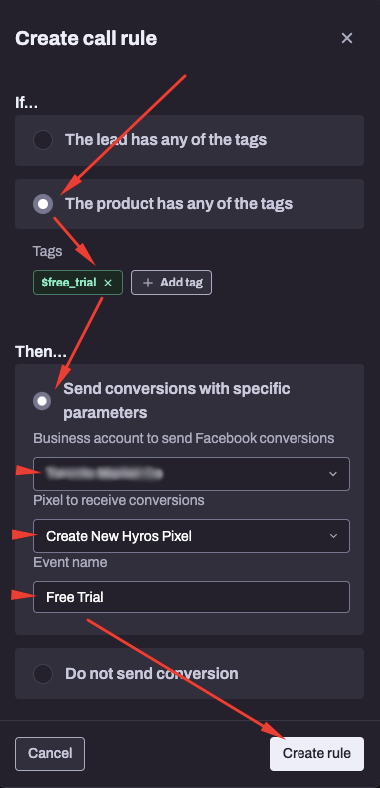Click the business account dropdown chevron
Viewport: 380px width, 788px height.
pos(333,474)
